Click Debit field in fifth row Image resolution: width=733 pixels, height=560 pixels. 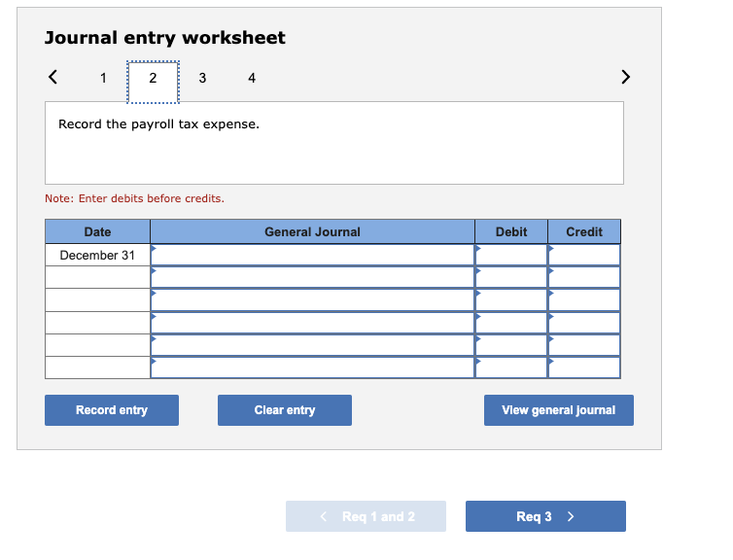[511, 345]
